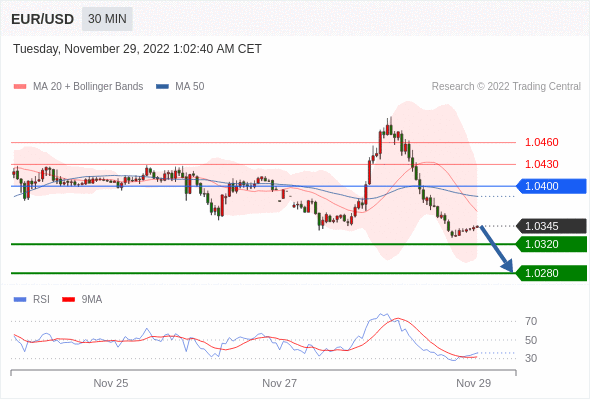Select the 9MA legend text
Screen dimensions: 590x400
coord(92,300)
